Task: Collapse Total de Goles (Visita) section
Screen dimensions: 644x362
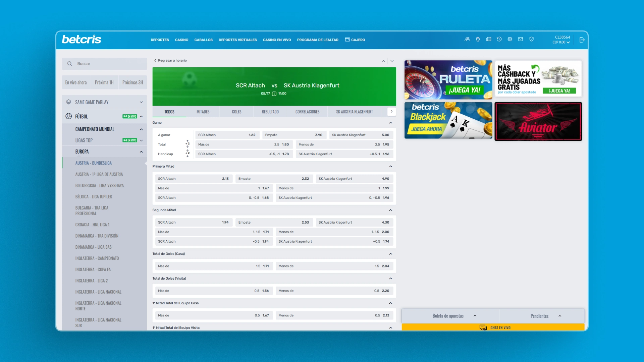Action: click(390, 279)
